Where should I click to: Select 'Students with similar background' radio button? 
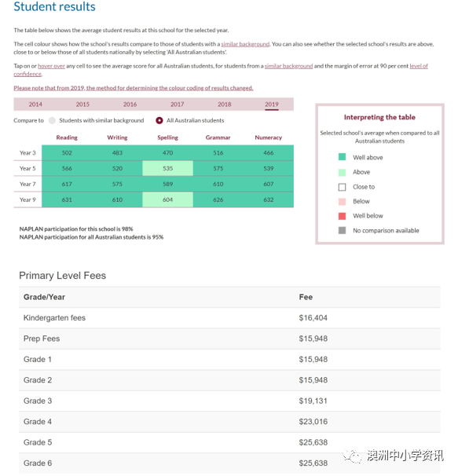coord(52,120)
